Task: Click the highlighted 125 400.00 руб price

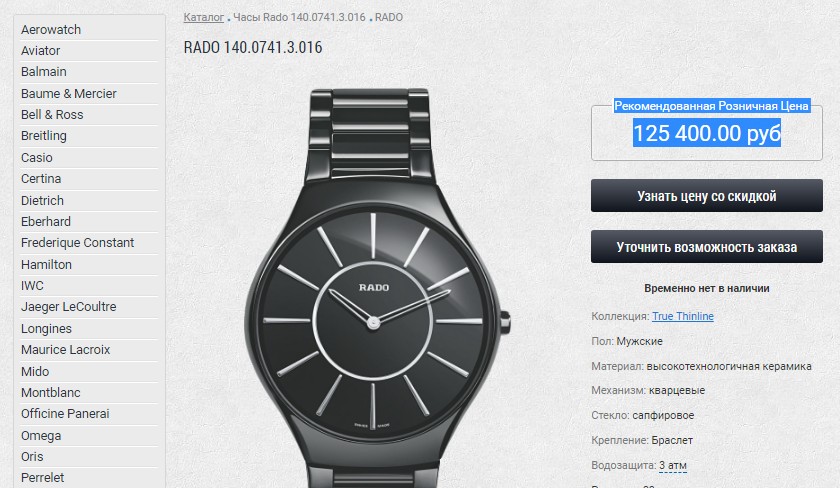Action: (707, 133)
